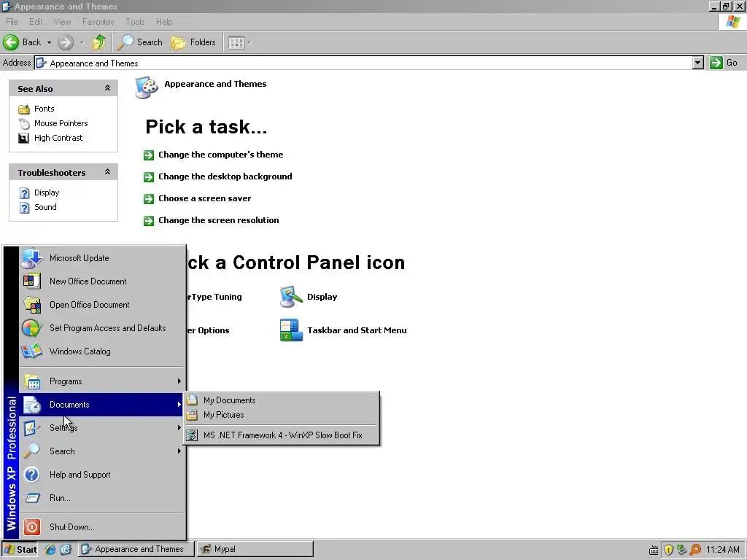Open the Help menu
The image size is (747, 560).
tap(164, 22)
